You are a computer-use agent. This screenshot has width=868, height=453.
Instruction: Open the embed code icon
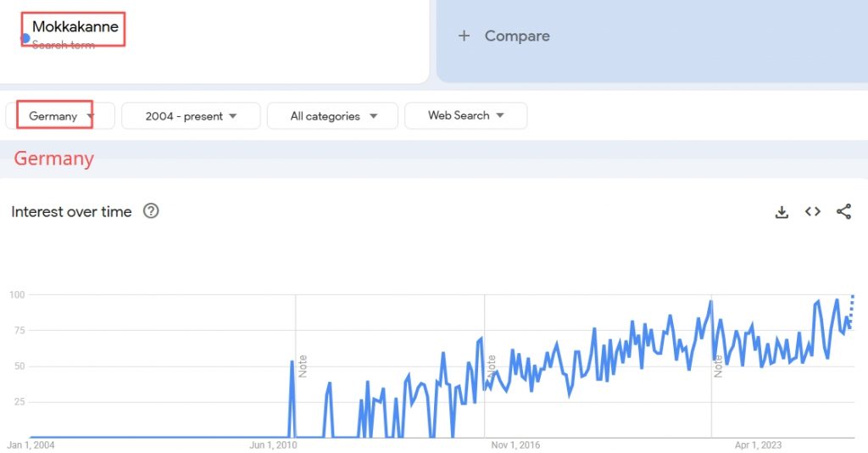click(x=813, y=212)
